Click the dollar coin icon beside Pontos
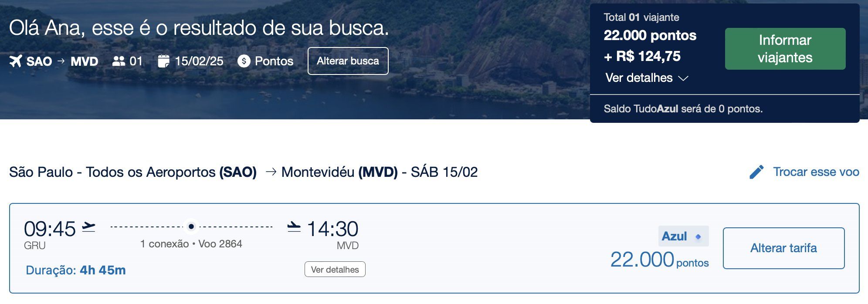This screenshot has height=304, width=868. (x=244, y=61)
